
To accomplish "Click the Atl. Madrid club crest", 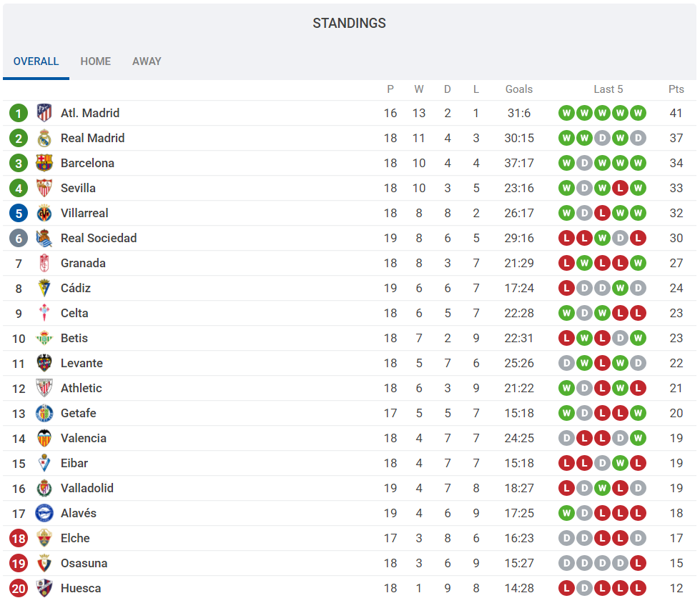I will (44, 113).
